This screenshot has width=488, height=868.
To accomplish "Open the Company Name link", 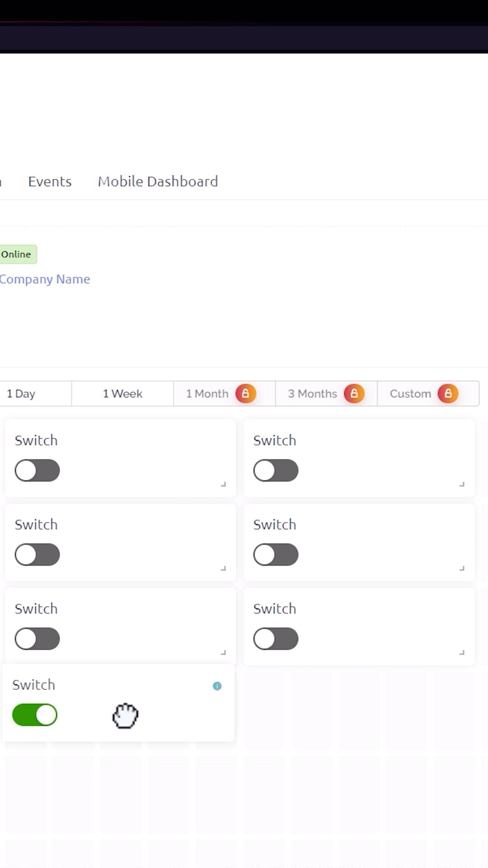I will click(45, 279).
